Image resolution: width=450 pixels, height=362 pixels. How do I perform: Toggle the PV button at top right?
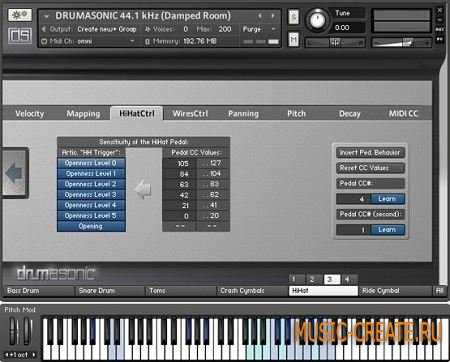tap(440, 40)
